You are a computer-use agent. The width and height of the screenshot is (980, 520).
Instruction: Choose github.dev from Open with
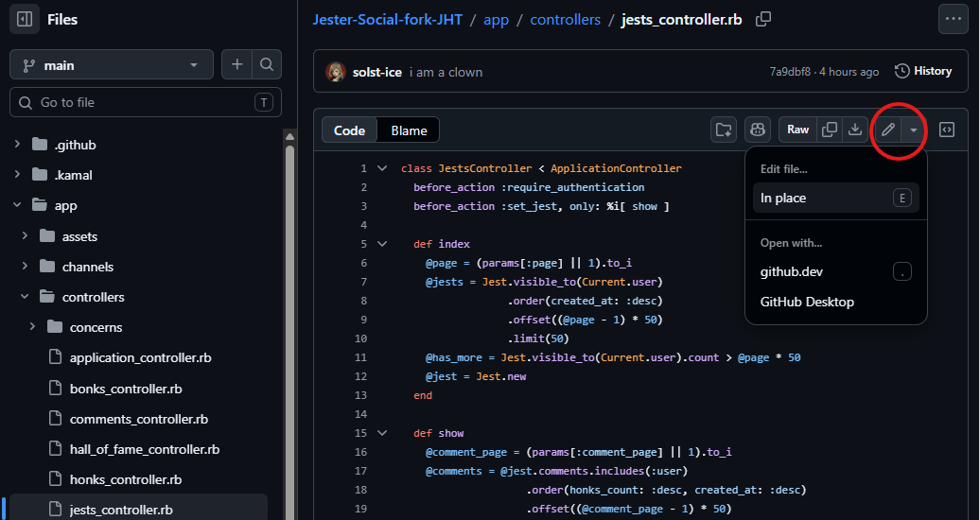click(x=835, y=272)
